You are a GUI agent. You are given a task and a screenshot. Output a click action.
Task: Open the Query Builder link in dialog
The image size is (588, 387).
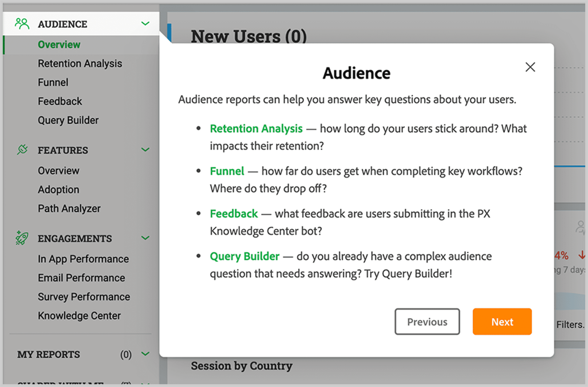tap(244, 256)
